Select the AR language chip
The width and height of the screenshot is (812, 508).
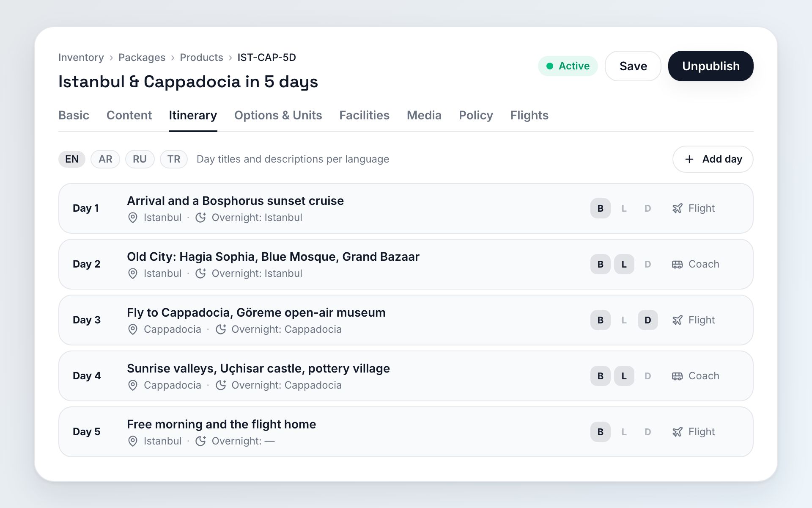click(x=105, y=159)
